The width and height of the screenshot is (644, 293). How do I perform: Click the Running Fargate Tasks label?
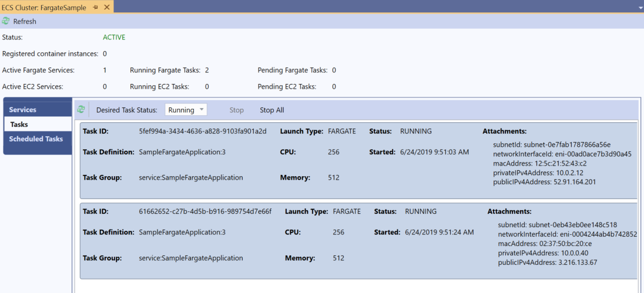(165, 70)
